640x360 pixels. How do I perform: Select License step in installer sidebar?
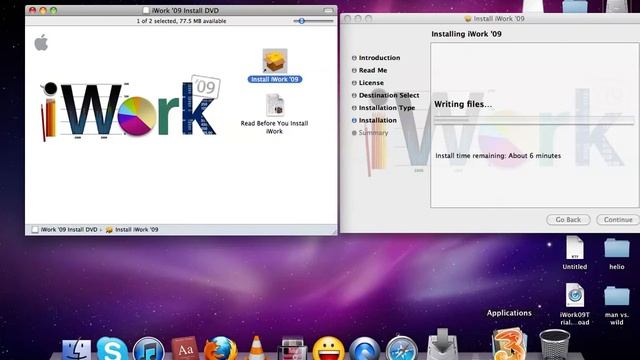pos(368,83)
